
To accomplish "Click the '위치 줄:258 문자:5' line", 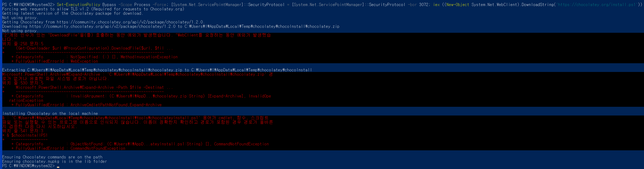I will (x=23, y=44).
